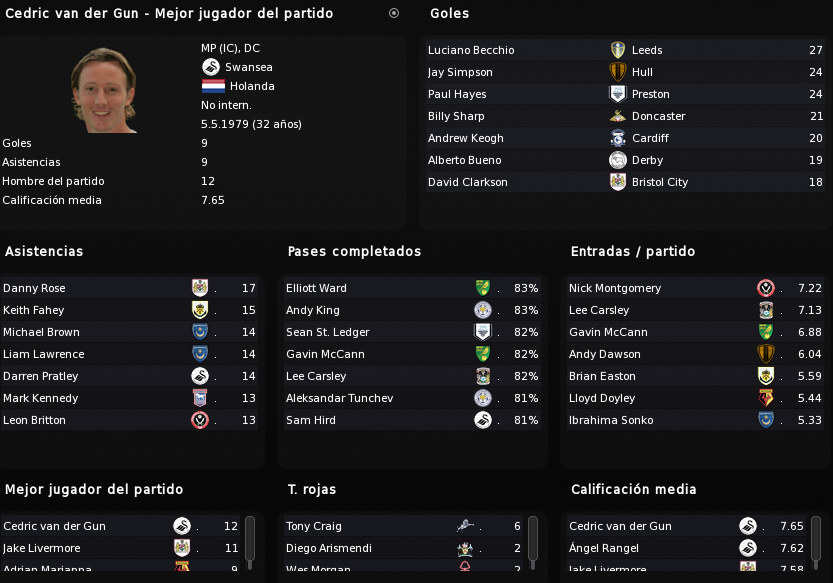Click the Cardiff crest beside Andrew Keogh
Viewport: 833px width, 583px height.
617,138
